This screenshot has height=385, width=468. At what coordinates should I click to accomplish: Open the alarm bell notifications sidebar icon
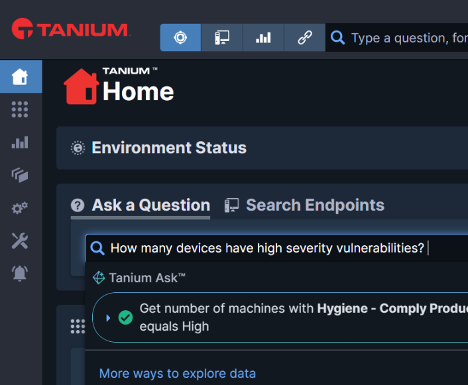tap(20, 274)
